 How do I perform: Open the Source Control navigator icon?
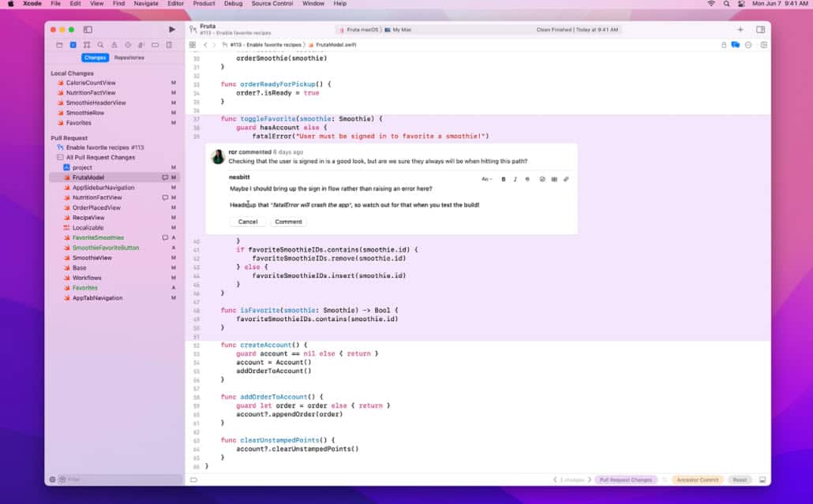(73, 45)
